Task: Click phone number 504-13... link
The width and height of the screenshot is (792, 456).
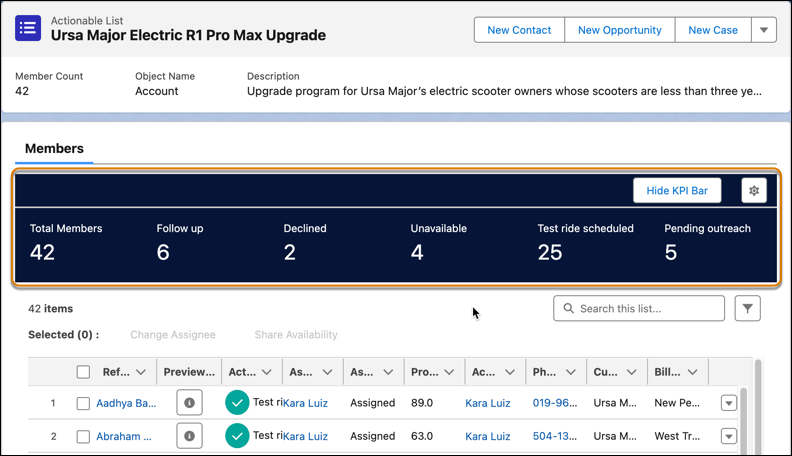Action: 555,436
